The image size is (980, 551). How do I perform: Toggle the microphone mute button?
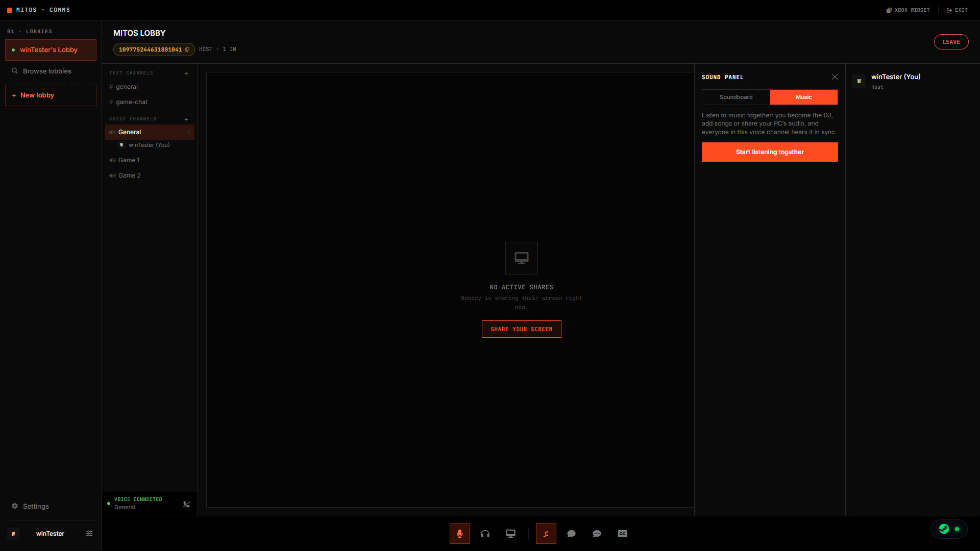pos(459,534)
